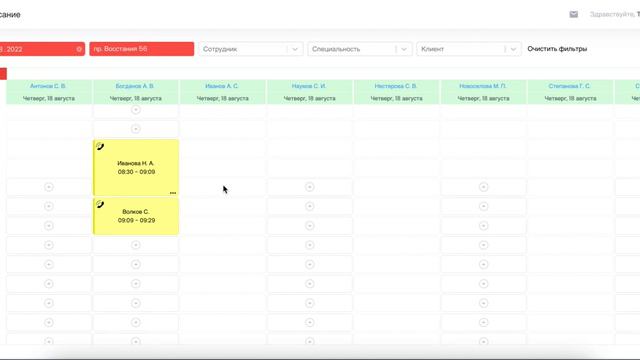Click time text 09:09 - 09:29
This screenshot has height=360, width=640.
(x=136, y=220)
